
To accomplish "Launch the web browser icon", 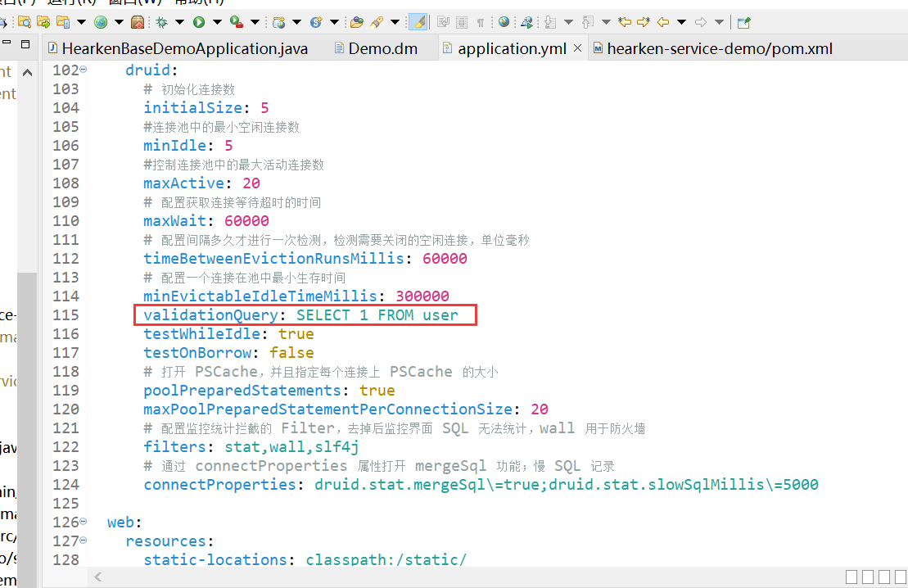I will (504, 22).
